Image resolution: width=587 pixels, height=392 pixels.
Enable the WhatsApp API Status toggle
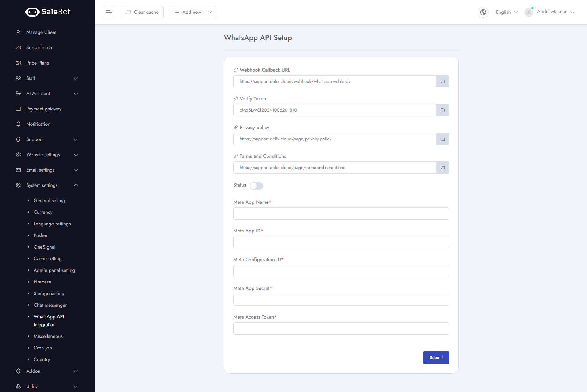pyautogui.click(x=256, y=186)
